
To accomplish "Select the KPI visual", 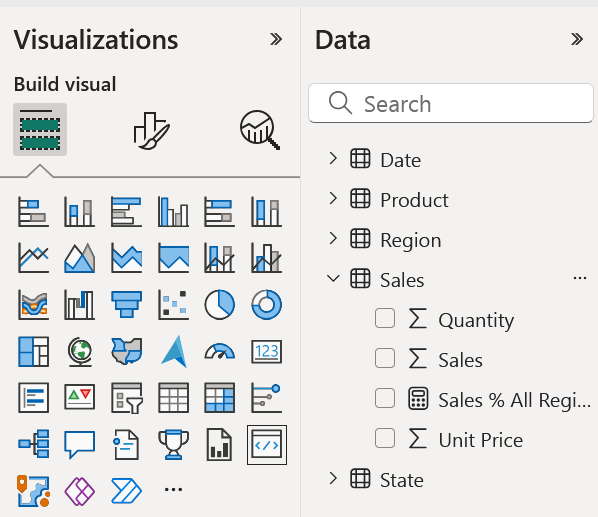I will (80, 398).
